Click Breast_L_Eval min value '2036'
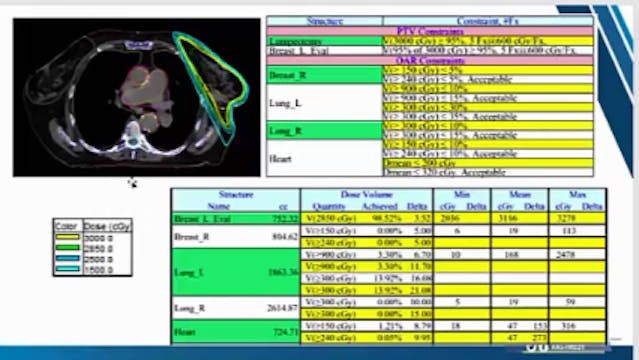The image size is (639, 360). (449, 219)
